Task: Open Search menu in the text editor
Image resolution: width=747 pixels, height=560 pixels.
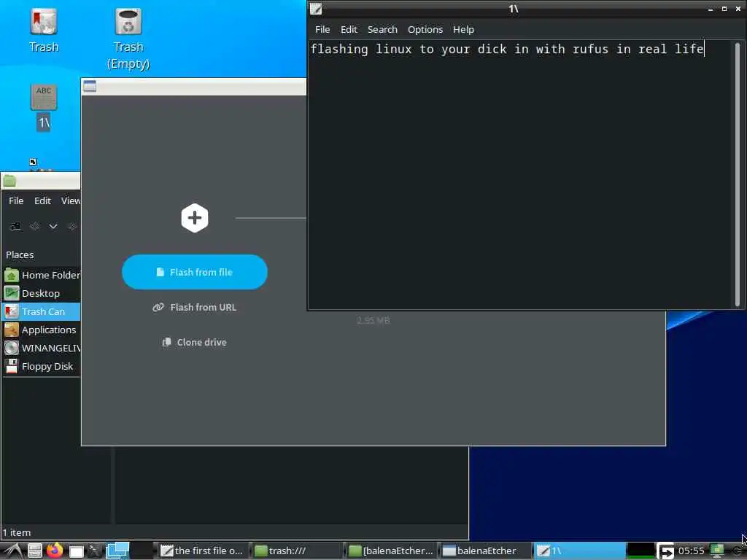Action: point(382,29)
